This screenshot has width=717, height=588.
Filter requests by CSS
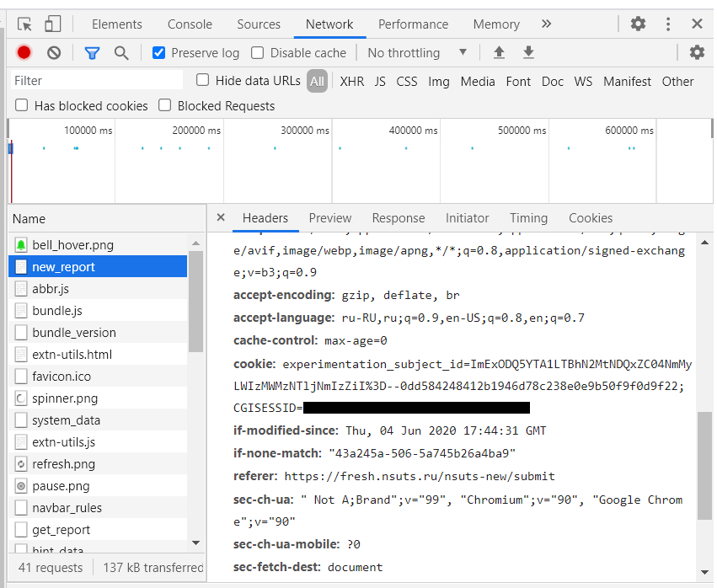pos(406,82)
